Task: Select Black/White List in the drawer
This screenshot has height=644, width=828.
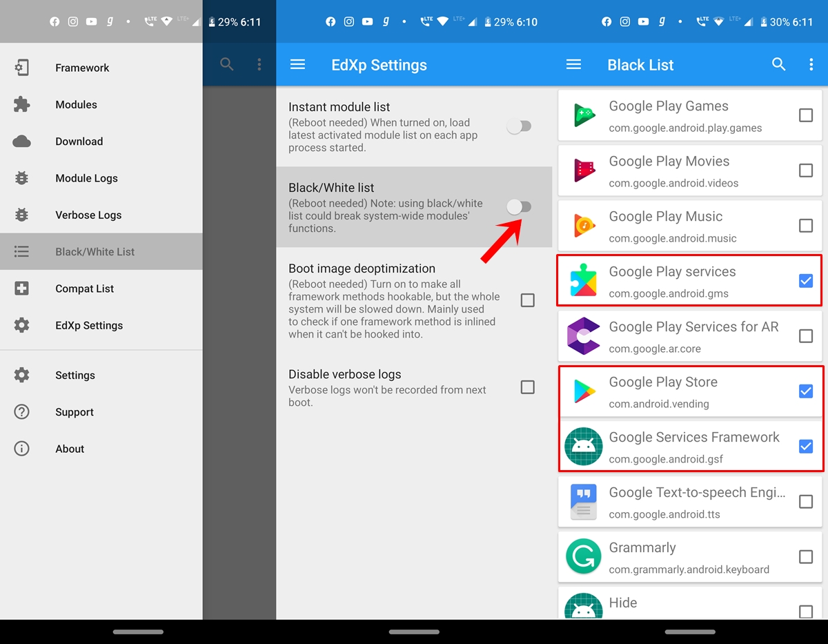Action: tap(101, 251)
